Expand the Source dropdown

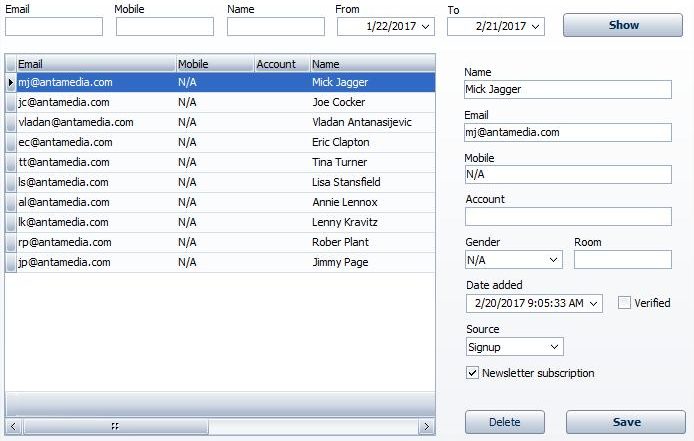554,347
